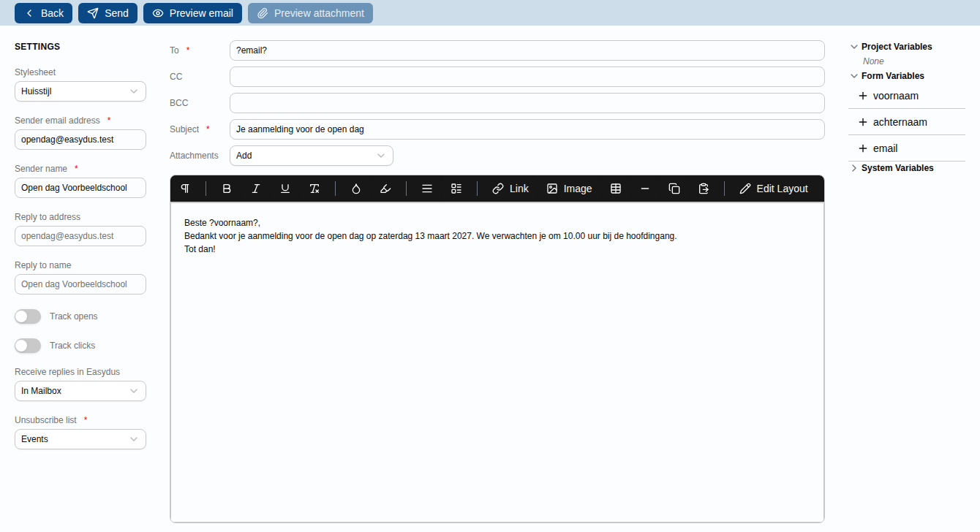The height and width of the screenshot is (532, 980).
Task: Open the text color droplet tool
Action: click(356, 189)
